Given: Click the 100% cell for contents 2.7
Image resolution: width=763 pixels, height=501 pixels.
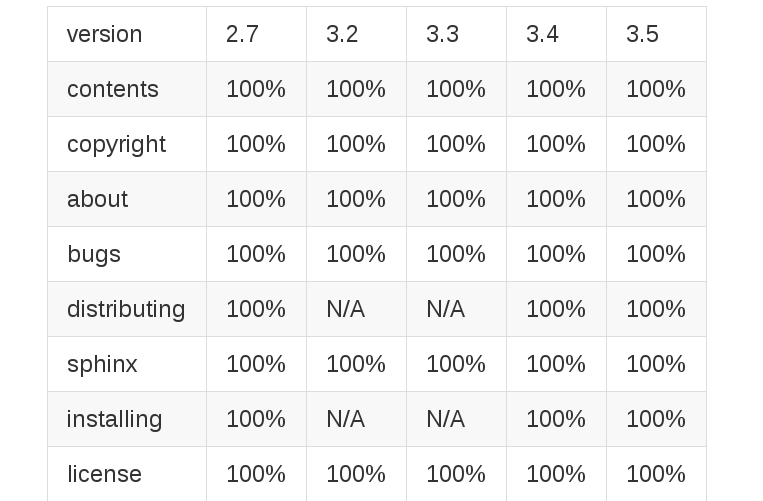Looking at the screenshot, I should click(256, 89).
